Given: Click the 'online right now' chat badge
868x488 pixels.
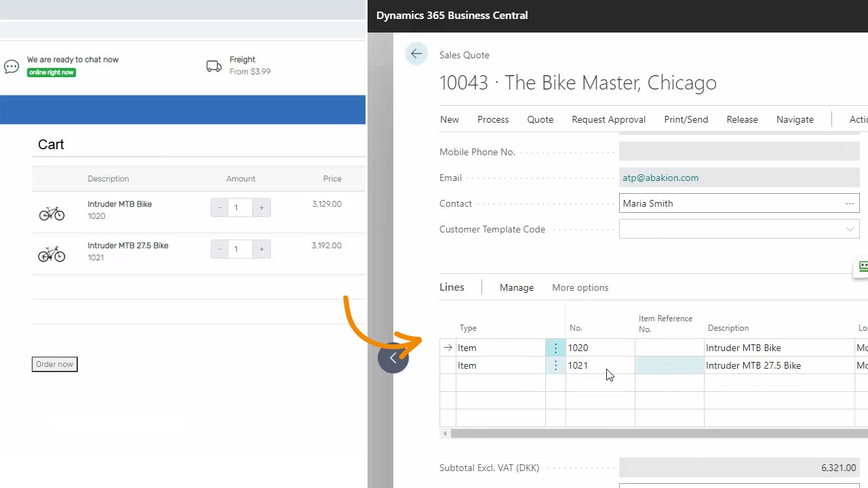Looking at the screenshot, I should 52,73.
